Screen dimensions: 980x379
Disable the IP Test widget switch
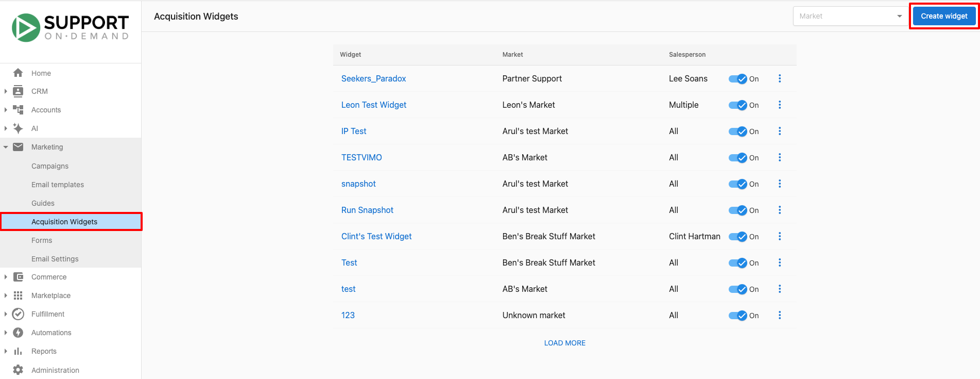(738, 131)
